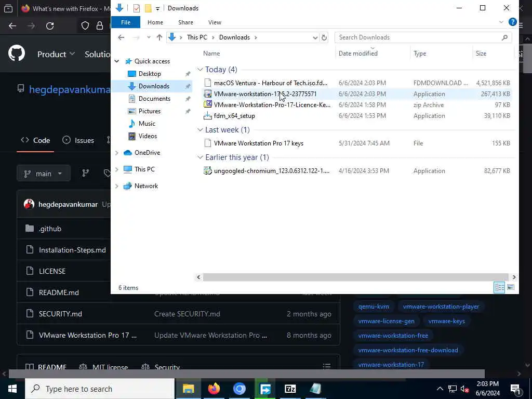Select Downloads in the navigation pane
This screenshot has height=399, width=532.
(154, 86)
